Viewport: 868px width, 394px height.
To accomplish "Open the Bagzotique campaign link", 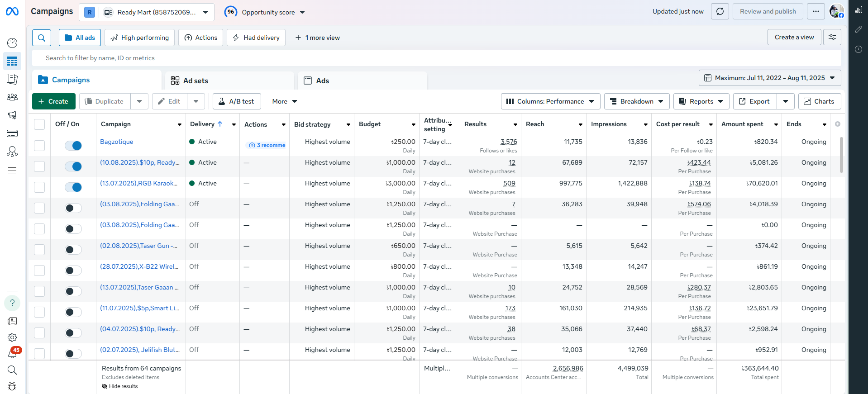I will [x=116, y=142].
